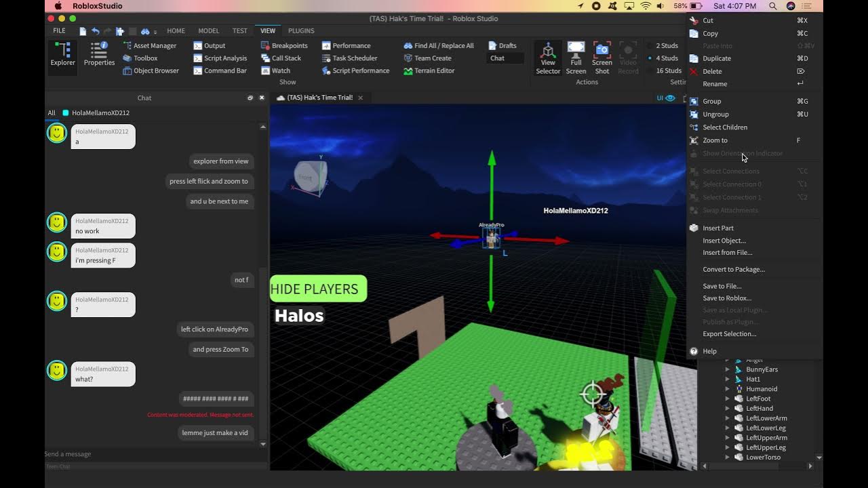Screen dimensions: 868x488
Task: Open the Apple menu
Action: 58,6
